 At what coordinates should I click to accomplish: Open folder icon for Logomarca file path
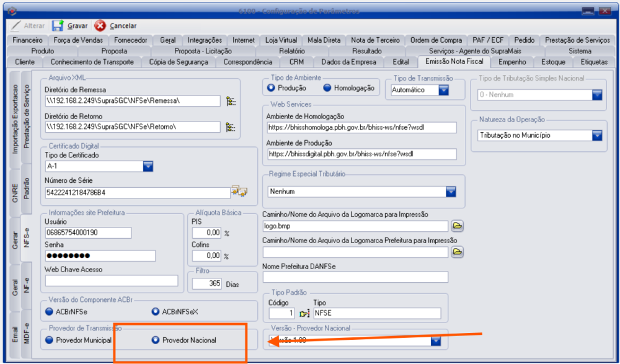[x=457, y=226]
